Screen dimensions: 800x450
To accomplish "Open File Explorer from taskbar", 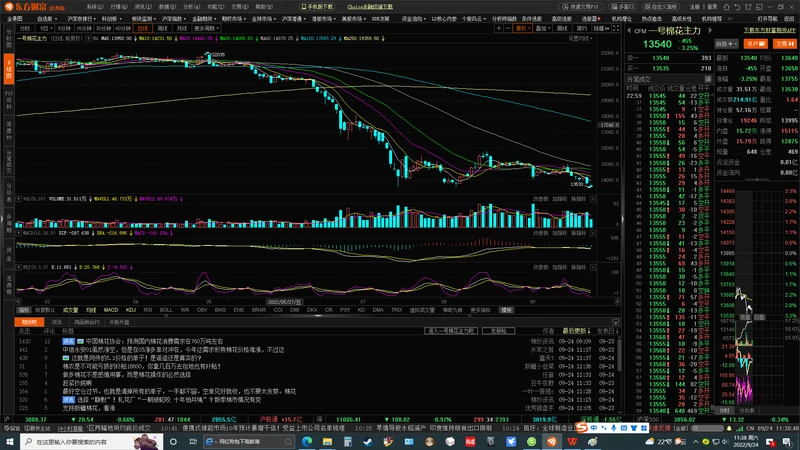I will (327, 441).
